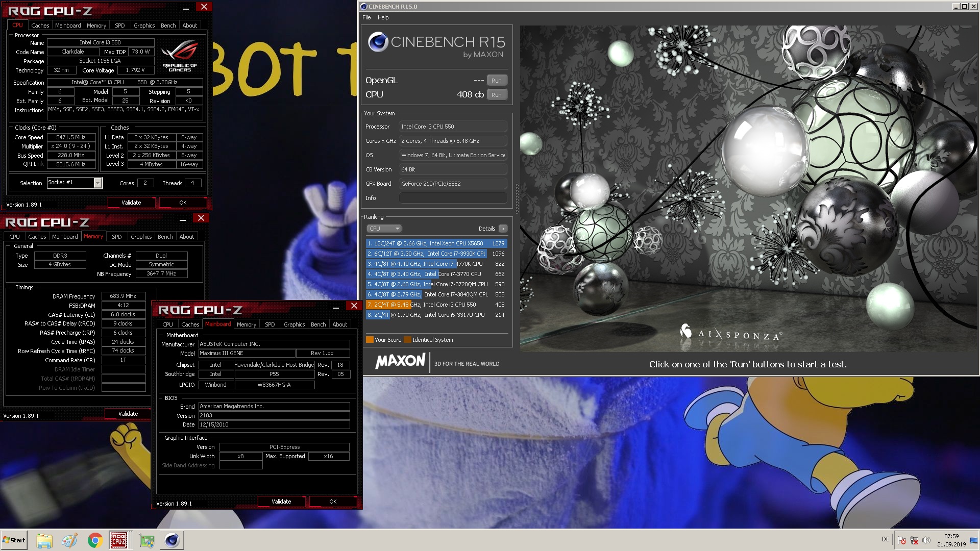Open the Windows Start button
This screenshot has height=551, width=980.
[x=14, y=540]
